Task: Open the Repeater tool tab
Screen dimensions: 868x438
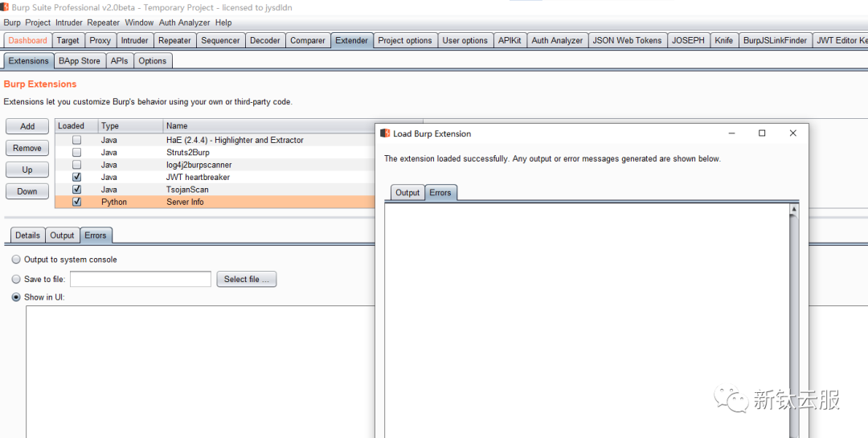Action: point(174,40)
